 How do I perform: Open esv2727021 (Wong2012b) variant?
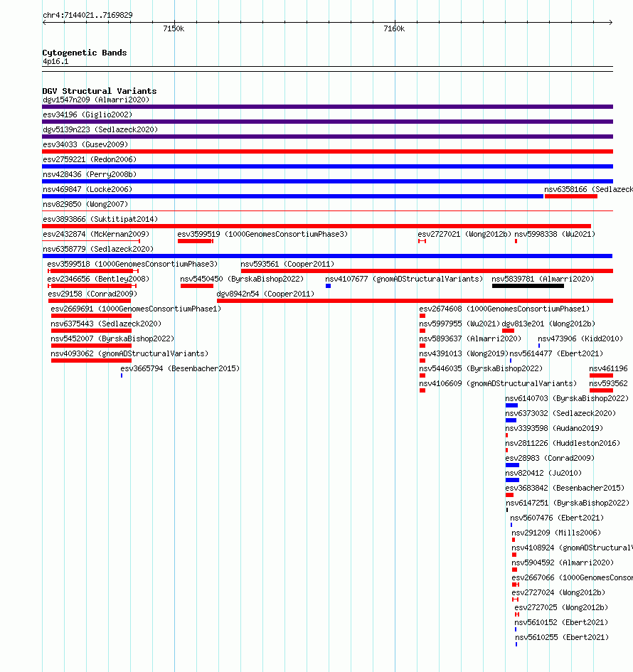pyautogui.click(x=464, y=235)
